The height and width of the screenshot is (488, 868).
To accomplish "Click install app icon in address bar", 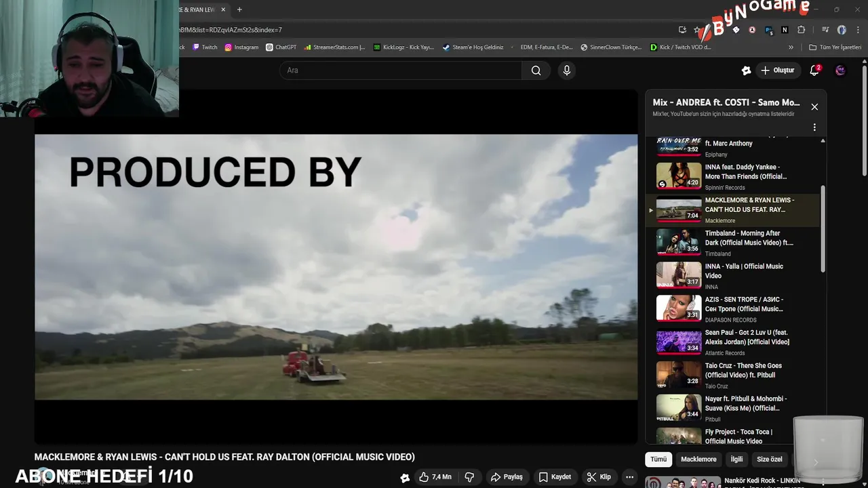I will pos(682,30).
